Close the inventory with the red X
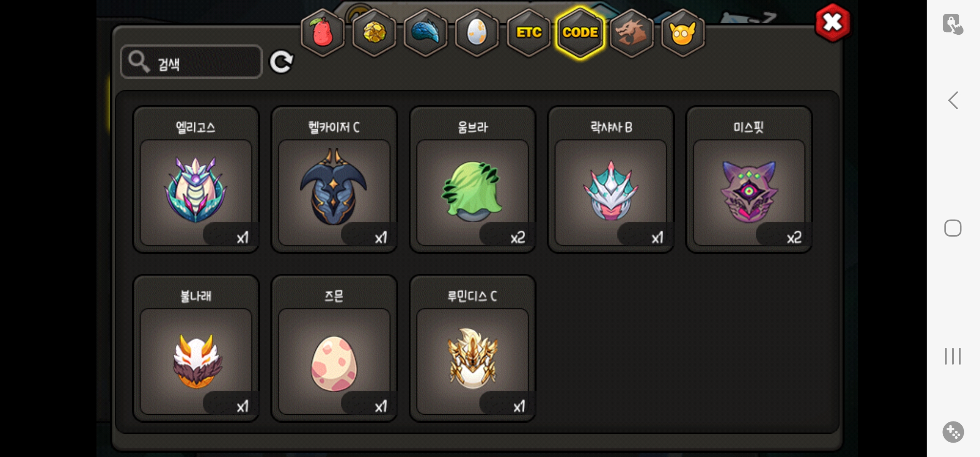This screenshot has width=980, height=457. [x=832, y=23]
